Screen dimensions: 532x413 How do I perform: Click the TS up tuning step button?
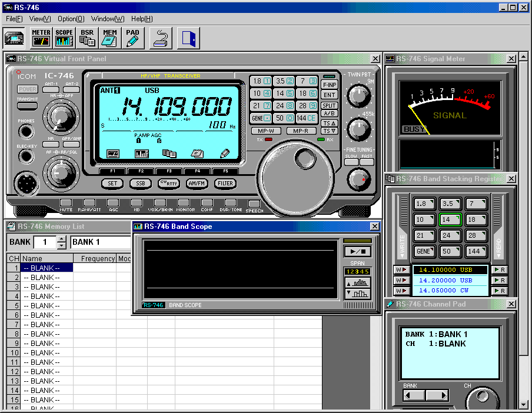pos(329,123)
